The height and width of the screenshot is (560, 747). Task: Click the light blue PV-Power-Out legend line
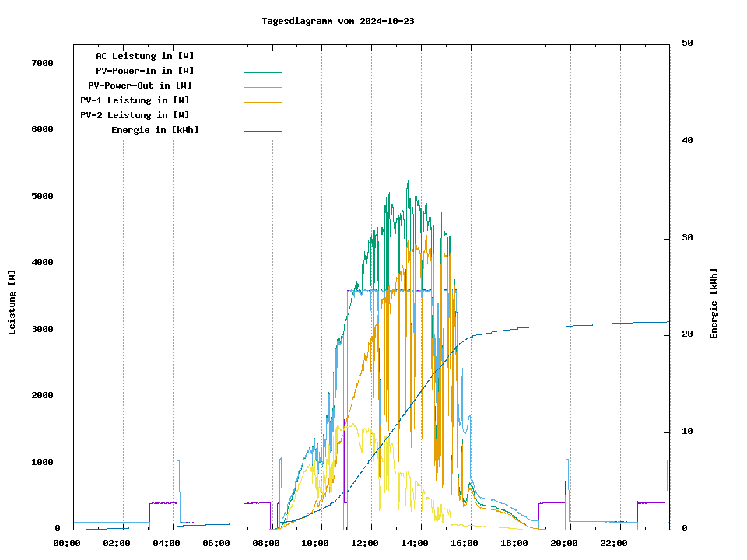coord(262,86)
